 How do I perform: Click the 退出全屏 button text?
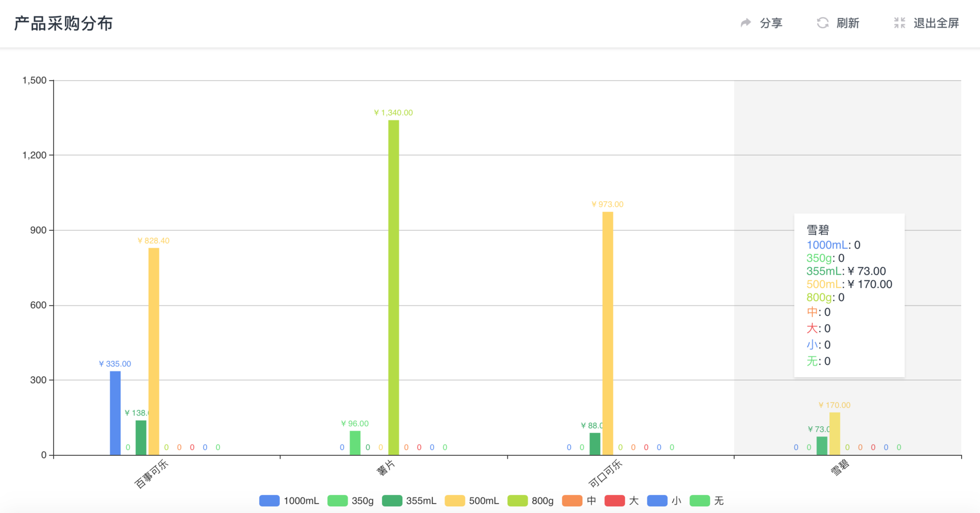936,23
